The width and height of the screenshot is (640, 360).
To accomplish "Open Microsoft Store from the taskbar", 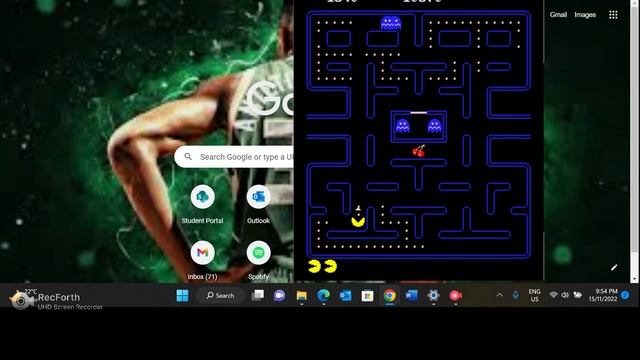I will (x=367, y=295).
